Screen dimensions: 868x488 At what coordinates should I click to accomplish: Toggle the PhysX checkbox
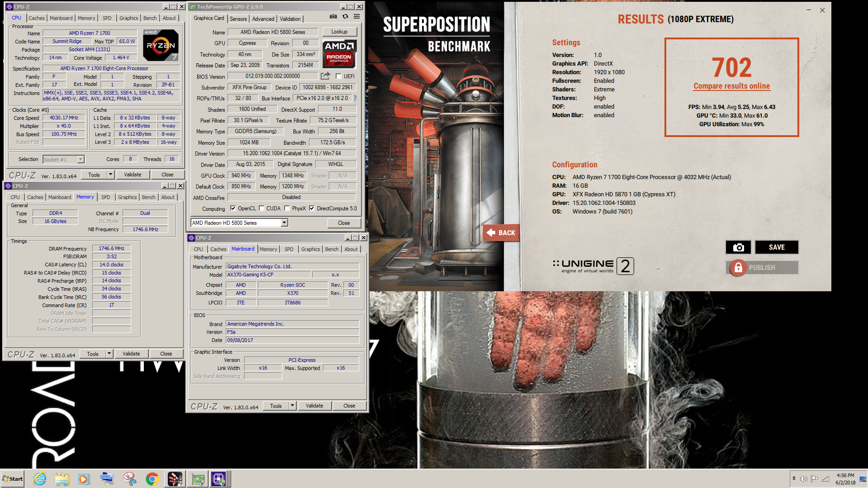[287, 208]
